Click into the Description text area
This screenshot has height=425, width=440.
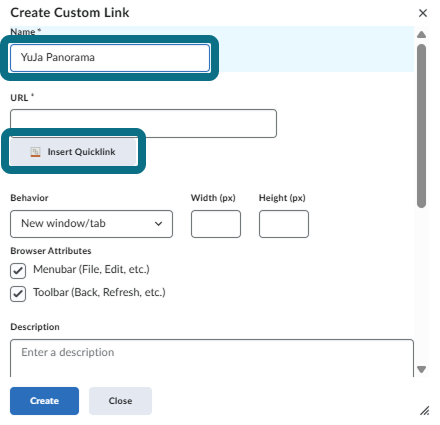coord(212,358)
